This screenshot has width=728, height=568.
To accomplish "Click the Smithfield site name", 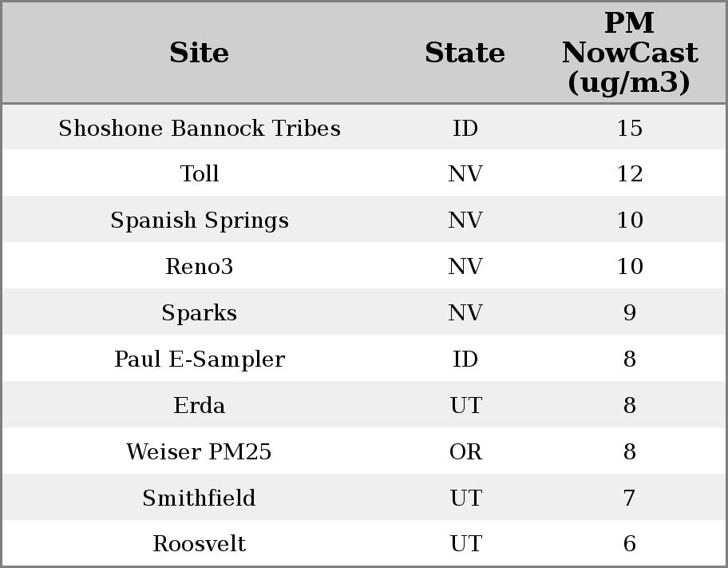I will coord(200,498).
